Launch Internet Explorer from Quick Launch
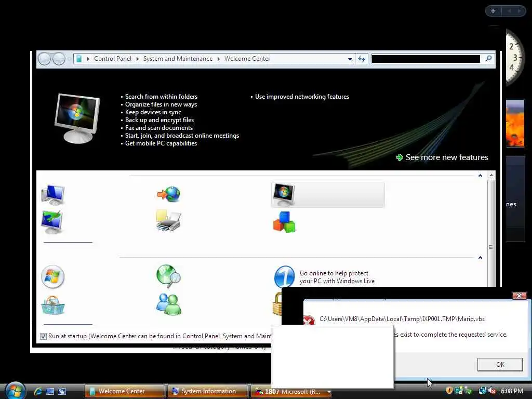This screenshot has width=532, height=399. click(38, 391)
